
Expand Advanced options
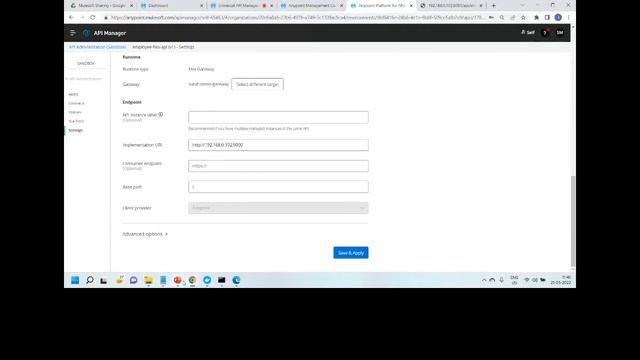pos(145,234)
